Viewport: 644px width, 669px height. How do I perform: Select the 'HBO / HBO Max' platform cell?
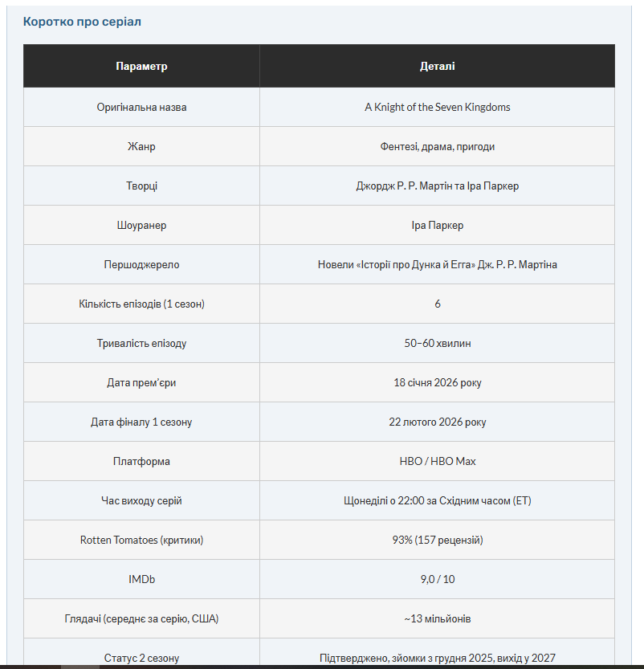click(x=437, y=462)
